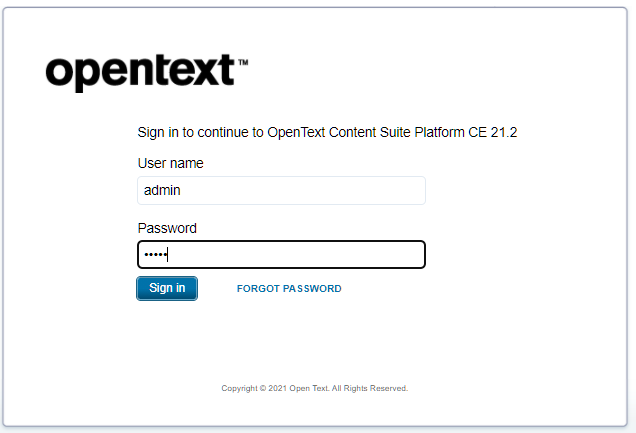This screenshot has width=636, height=433.
Task: Click the word 'OpenText' in the sign-in heading
Action: tap(296, 133)
